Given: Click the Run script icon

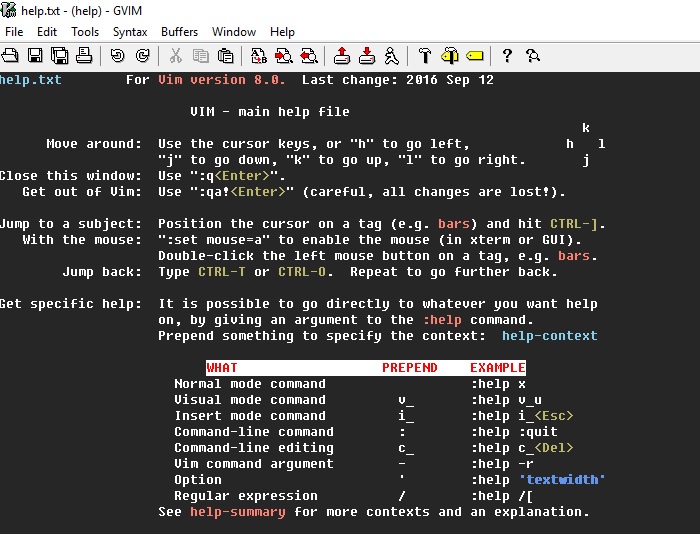Looking at the screenshot, I should [392, 56].
